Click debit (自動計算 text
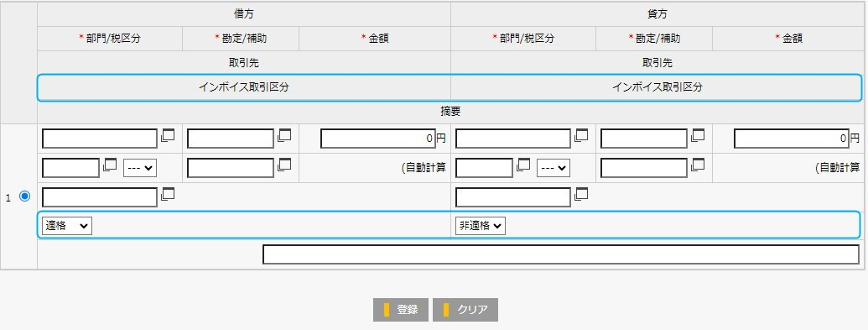 pos(424,168)
